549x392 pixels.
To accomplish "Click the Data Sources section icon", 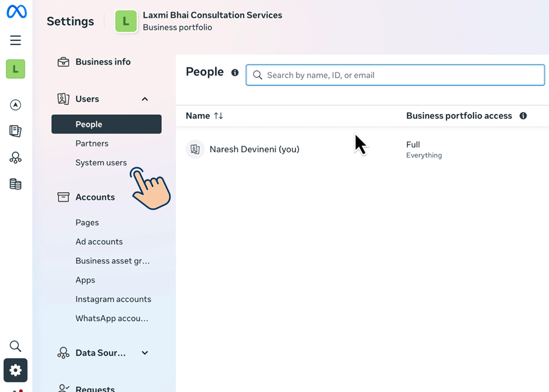I will (x=63, y=353).
